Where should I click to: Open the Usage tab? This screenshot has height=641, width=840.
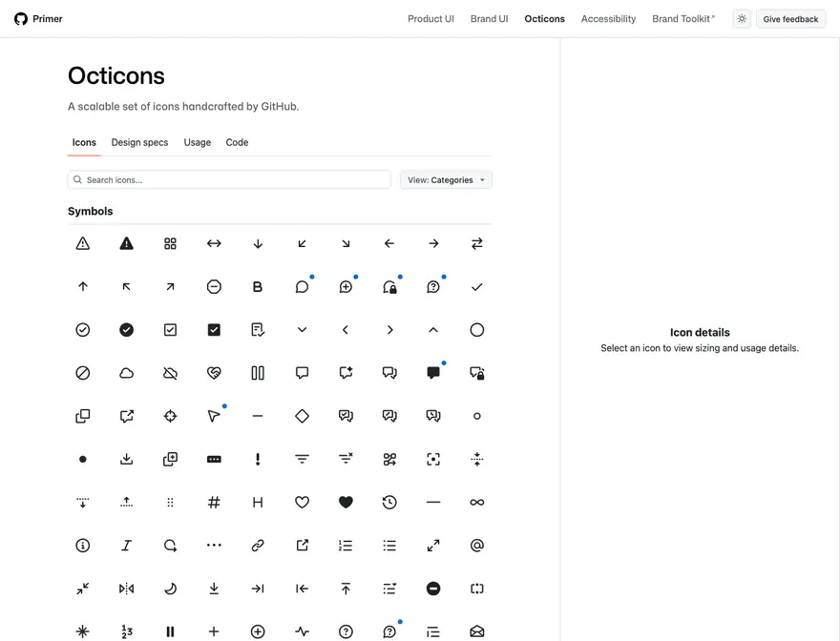coord(198,142)
